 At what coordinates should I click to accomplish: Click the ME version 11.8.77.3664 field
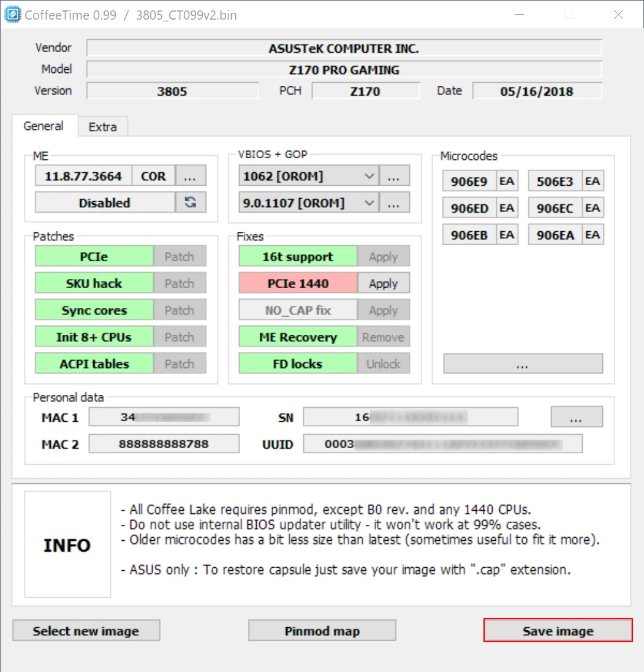coord(83,176)
